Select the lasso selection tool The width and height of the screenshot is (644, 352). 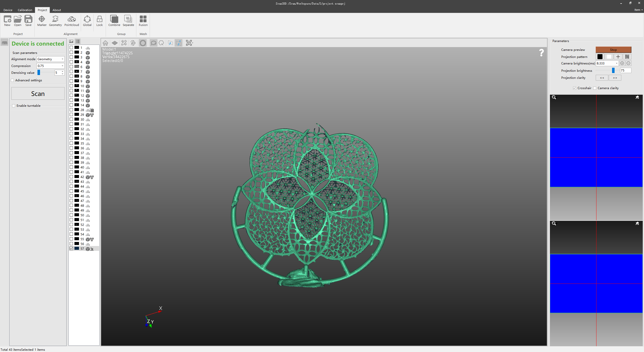pyautogui.click(x=153, y=43)
